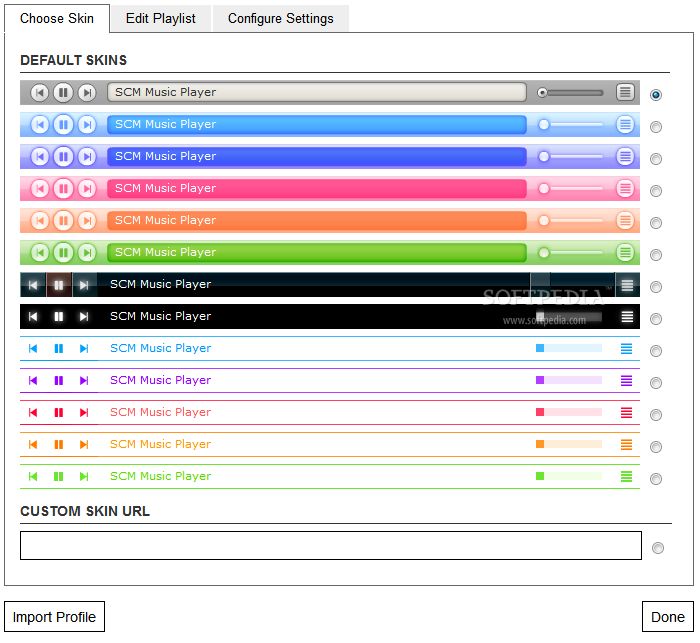Click pause icon on pink glossy skin
Image resolution: width=700 pixels, height=643 pixels.
pyautogui.click(x=63, y=189)
